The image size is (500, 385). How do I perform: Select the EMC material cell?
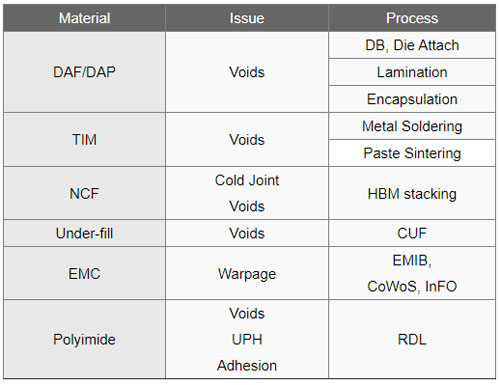(x=84, y=273)
